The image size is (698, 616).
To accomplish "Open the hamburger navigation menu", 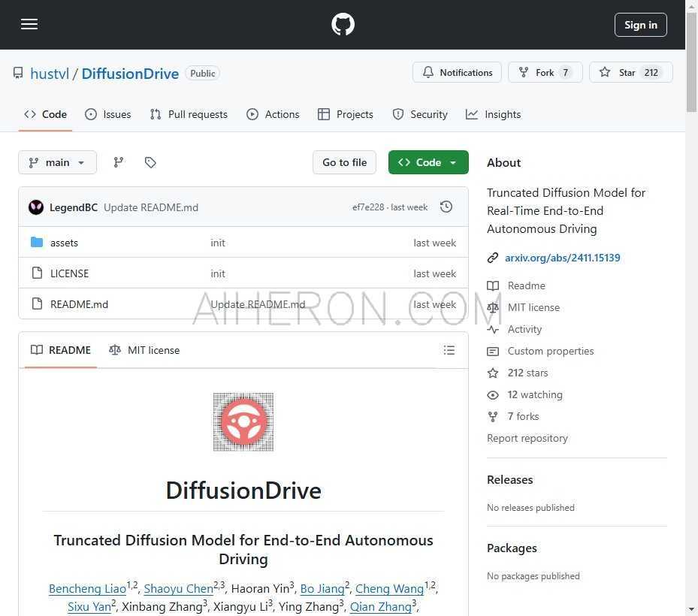I will [29, 25].
